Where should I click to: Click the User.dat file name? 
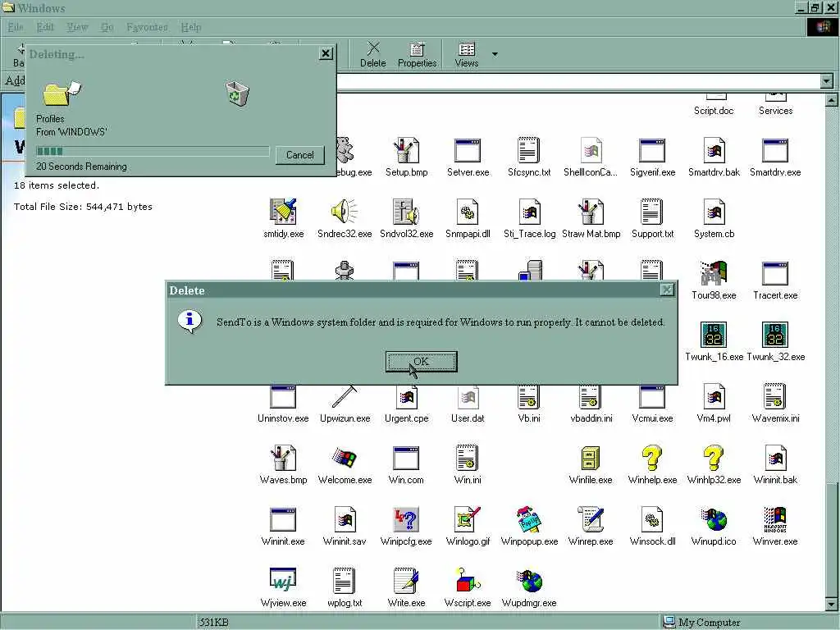[468, 418]
